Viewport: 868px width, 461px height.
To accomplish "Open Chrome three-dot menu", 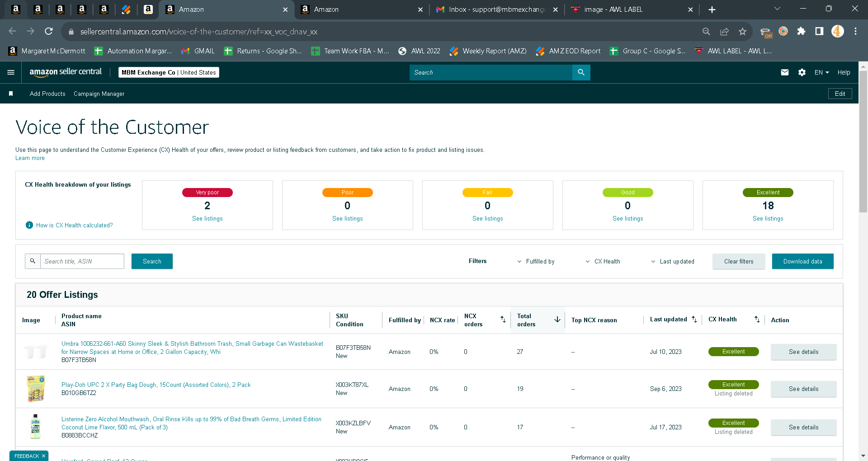I will click(855, 31).
